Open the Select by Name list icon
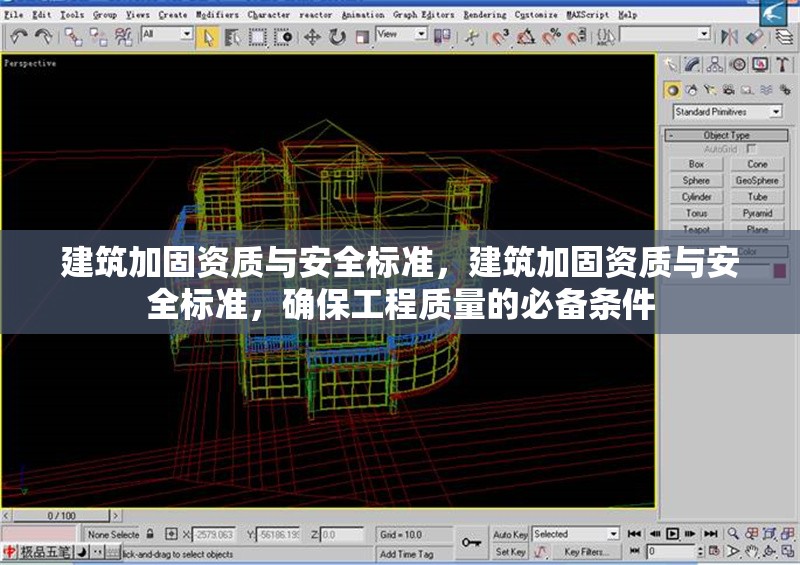 click(x=233, y=37)
